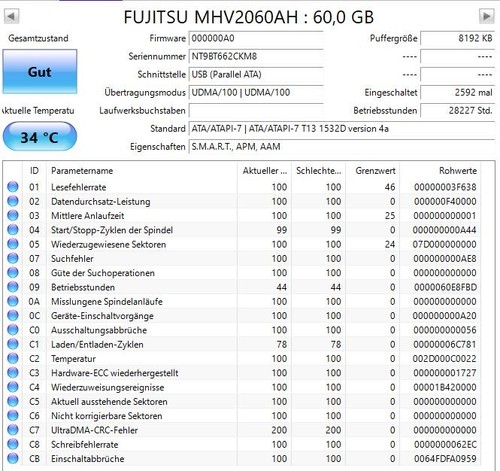500x471 pixels.
Task: Click the Rohwerte column header
Action: (440, 171)
